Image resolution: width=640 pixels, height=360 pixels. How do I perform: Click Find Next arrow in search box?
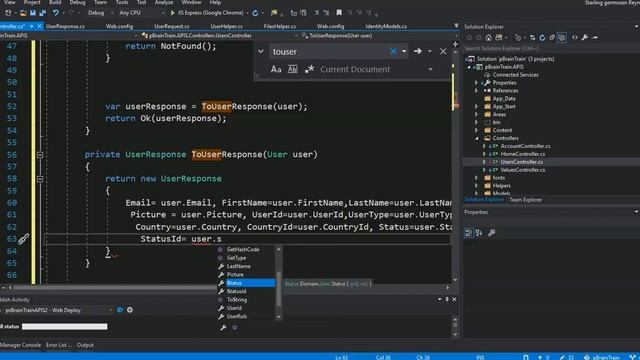418,51
